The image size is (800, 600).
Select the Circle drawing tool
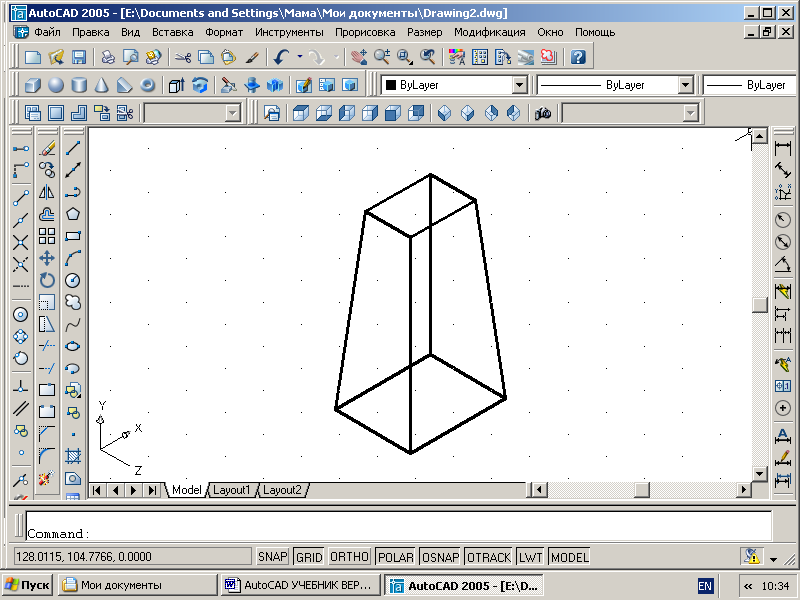point(73,280)
